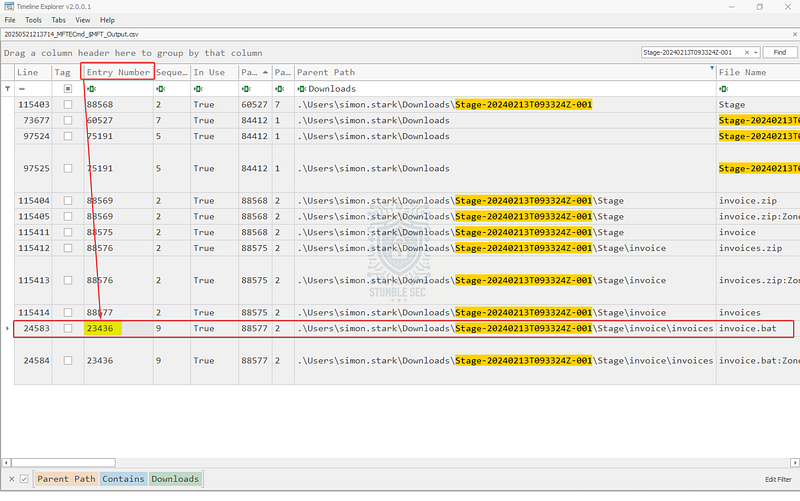Open the Parent Path column filter icon
This screenshot has height=501, width=800.
point(712,68)
